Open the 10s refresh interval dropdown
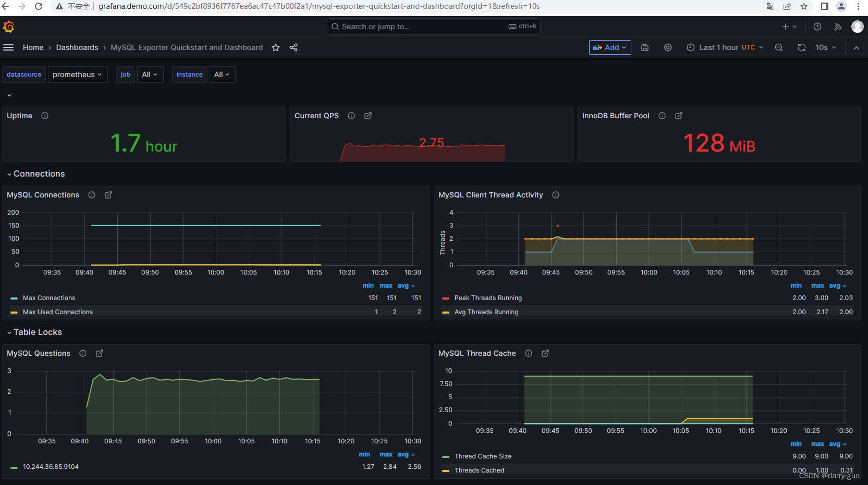The width and height of the screenshot is (868, 485). (x=826, y=47)
